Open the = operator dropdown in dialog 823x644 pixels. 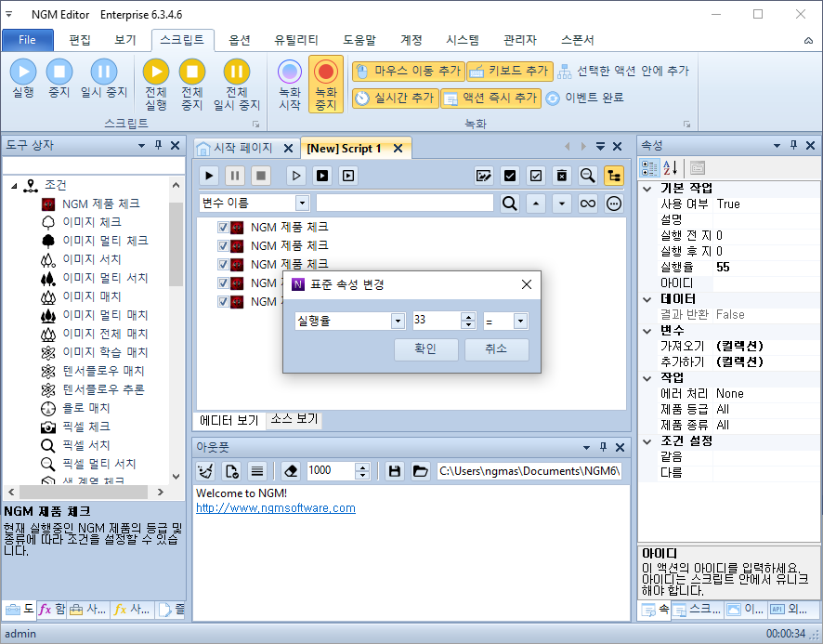(520, 321)
